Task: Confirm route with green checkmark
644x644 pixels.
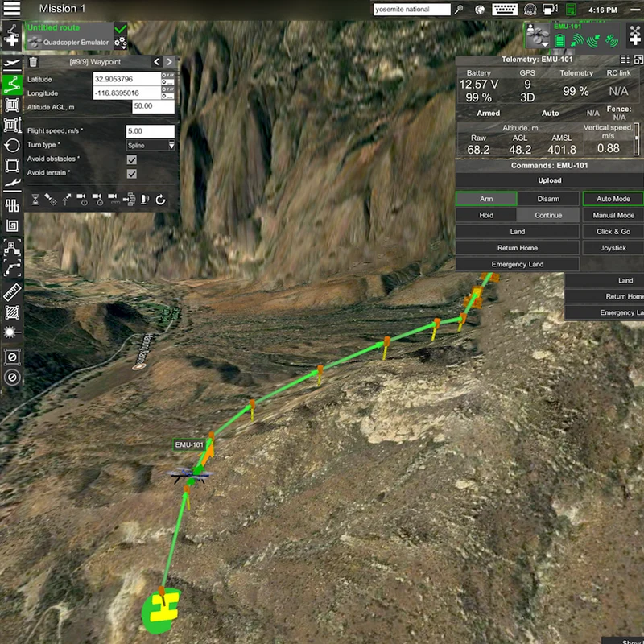Action: [x=120, y=29]
